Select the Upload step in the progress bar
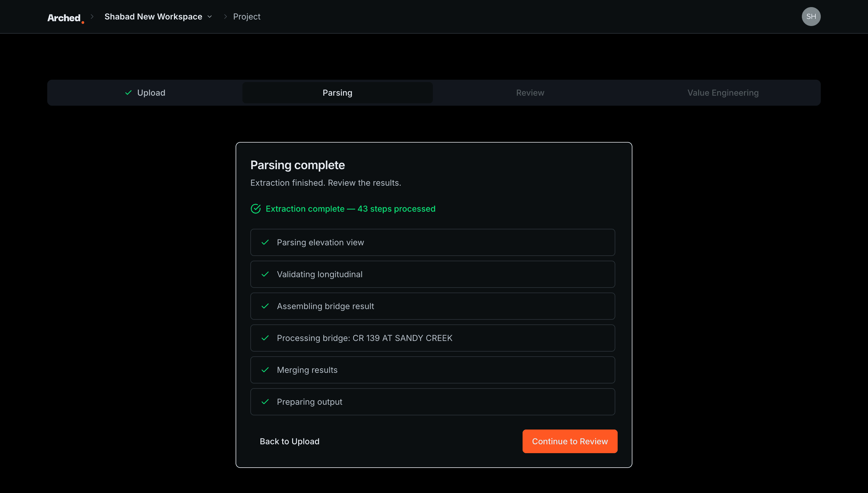The width and height of the screenshot is (868, 493). 151,92
